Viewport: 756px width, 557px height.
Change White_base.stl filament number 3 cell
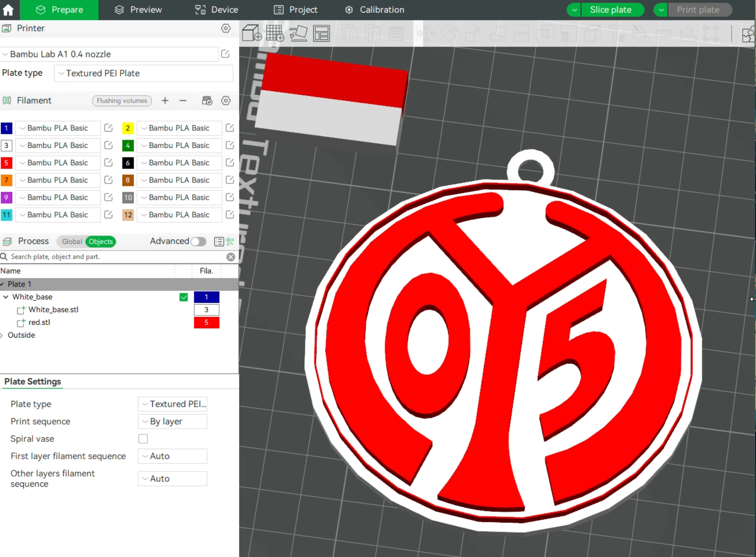coord(206,310)
